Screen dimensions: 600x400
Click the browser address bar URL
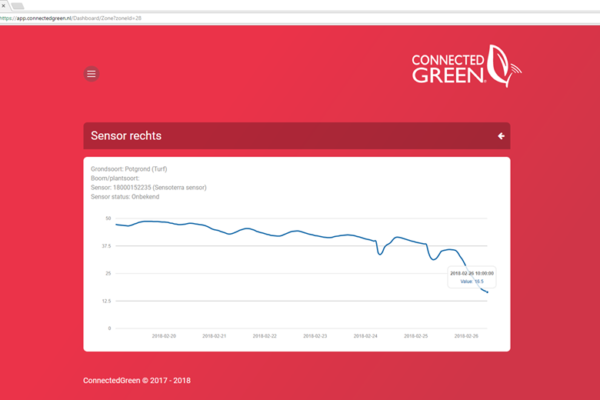[71, 18]
